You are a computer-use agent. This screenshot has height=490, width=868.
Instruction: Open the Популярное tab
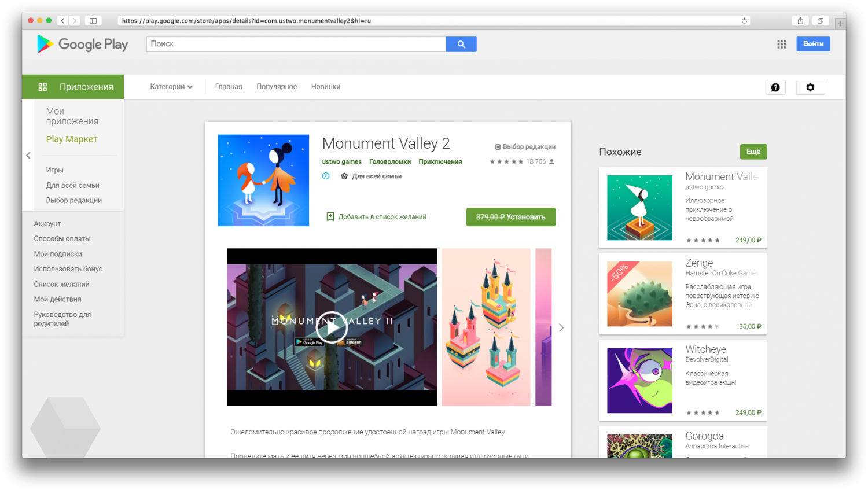tap(277, 87)
